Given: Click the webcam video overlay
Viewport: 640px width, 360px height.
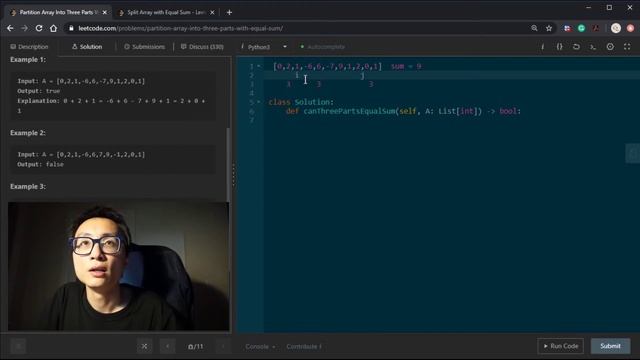Looking at the screenshot, I should pyautogui.click(x=118, y=266).
